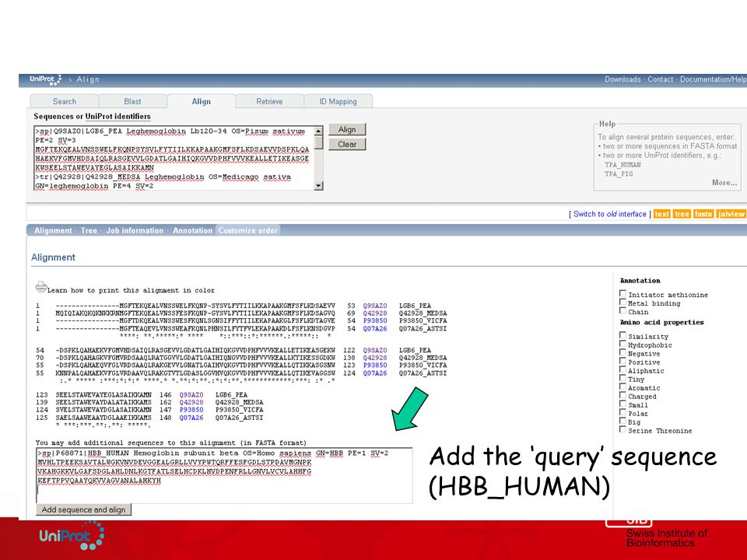
Task: Click scroll up arrow of sequences box
Action: click(319, 131)
